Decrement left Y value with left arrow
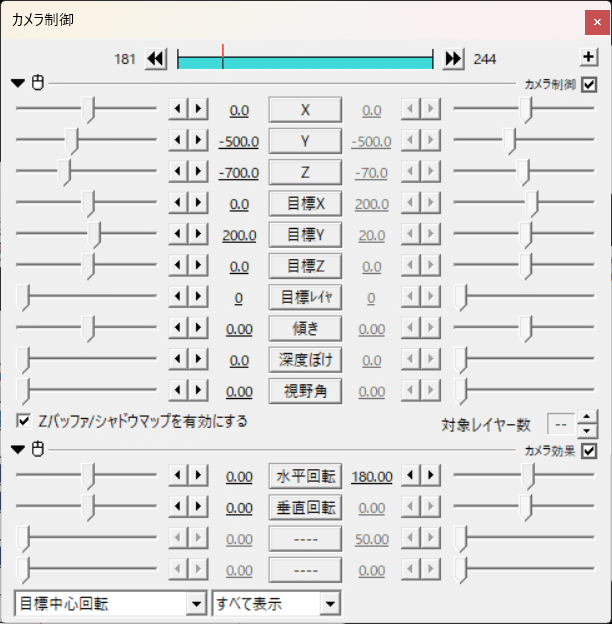612x624 pixels. 178,140
